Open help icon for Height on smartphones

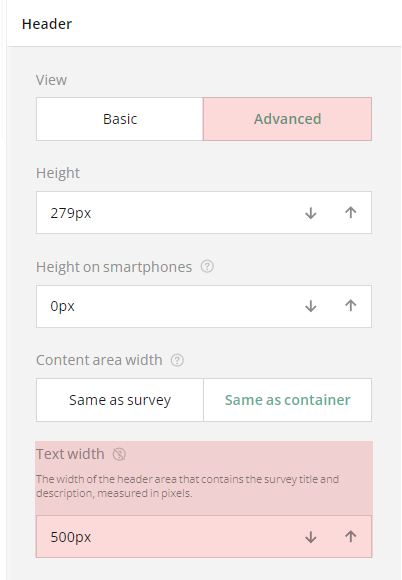coord(207,266)
